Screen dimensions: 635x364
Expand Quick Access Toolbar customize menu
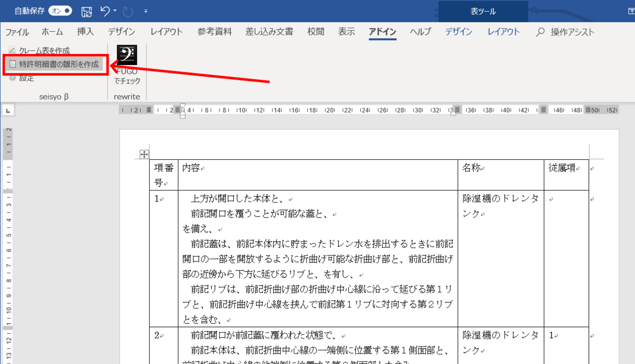click(x=146, y=11)
